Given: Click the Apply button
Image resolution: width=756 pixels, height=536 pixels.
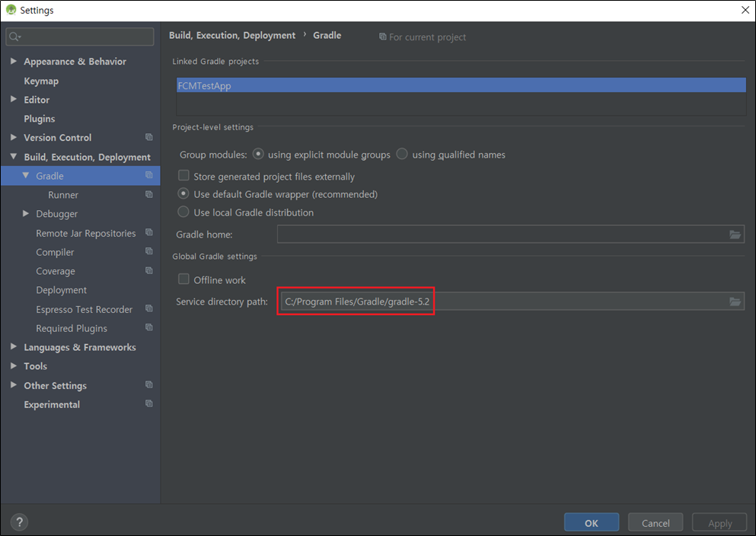Looking at the screenshot, I should [x=720, y=523].
